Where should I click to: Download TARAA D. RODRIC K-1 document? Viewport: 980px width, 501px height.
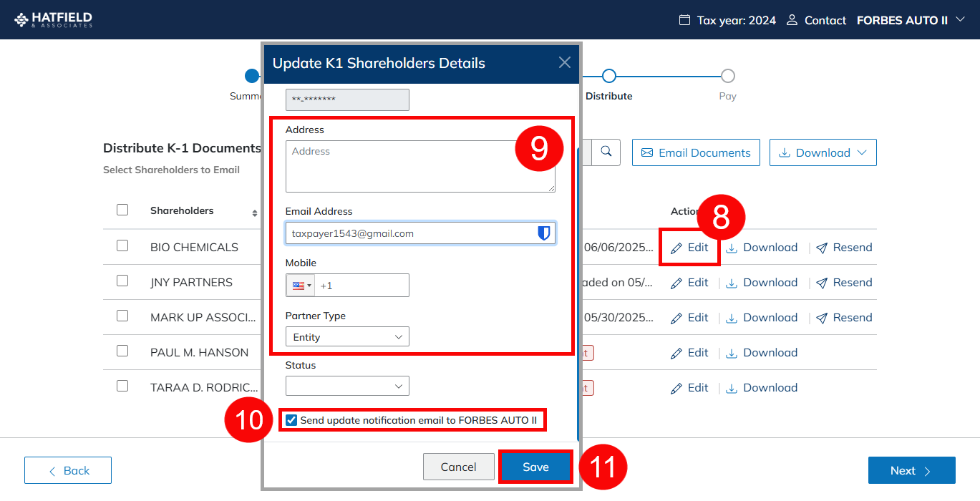pyautogui.click(x=762, y=388)
